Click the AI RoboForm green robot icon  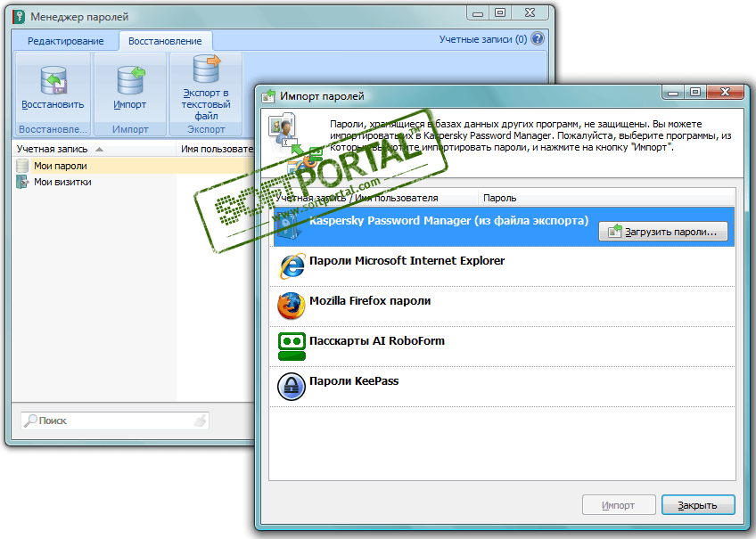click(x=292, y=346)
